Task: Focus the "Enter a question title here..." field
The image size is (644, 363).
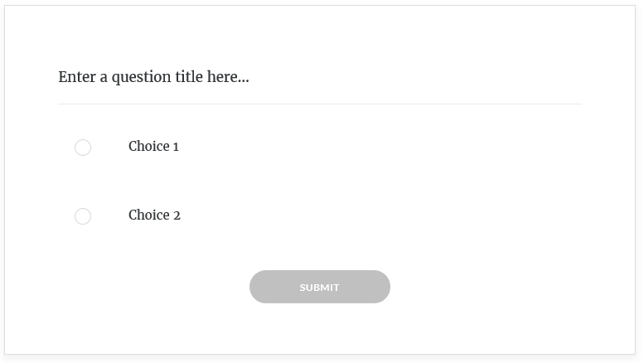Action: pos(153,77)
